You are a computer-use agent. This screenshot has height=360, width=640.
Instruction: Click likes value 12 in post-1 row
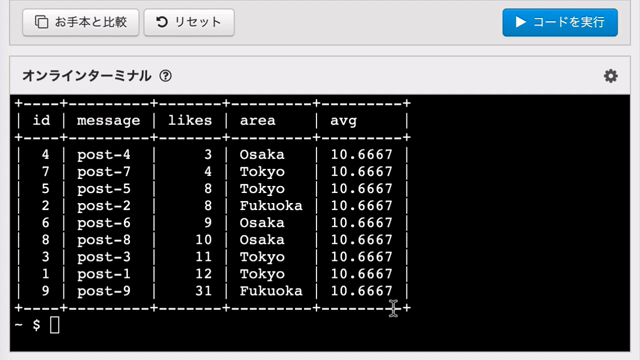pyautogui.click(x=203, y=274)
